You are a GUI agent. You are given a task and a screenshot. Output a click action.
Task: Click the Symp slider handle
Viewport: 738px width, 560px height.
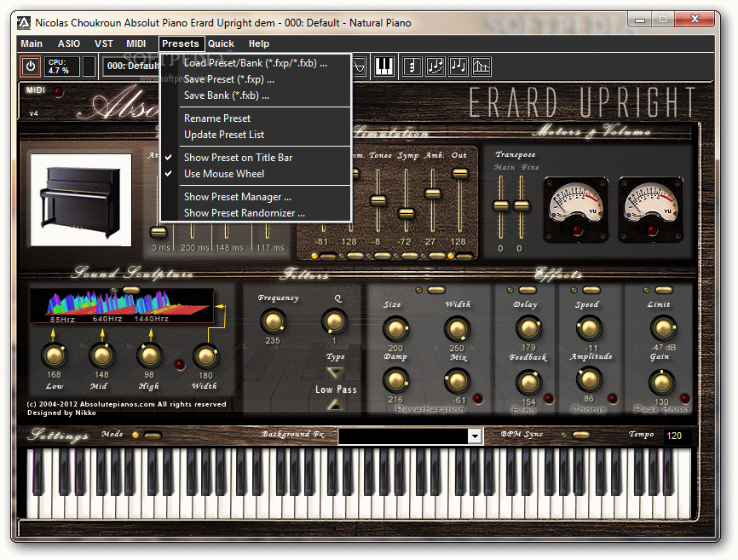click(x=406, y=214)
